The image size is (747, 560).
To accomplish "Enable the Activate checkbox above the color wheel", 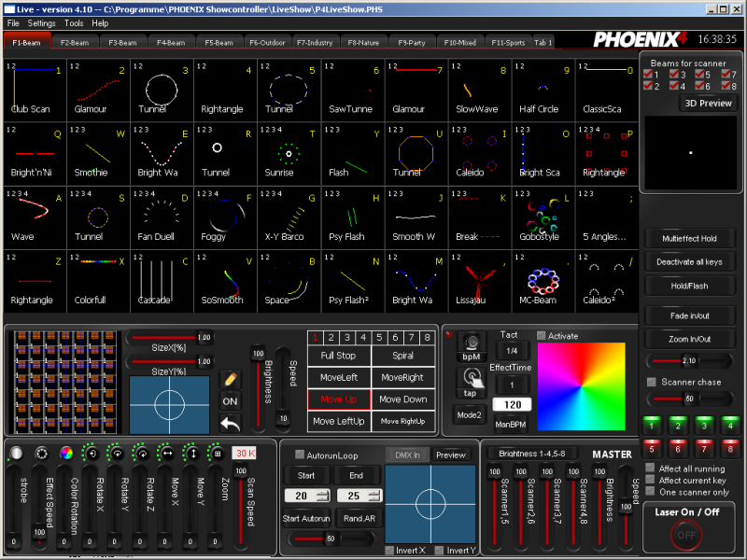I will point(542,336).
